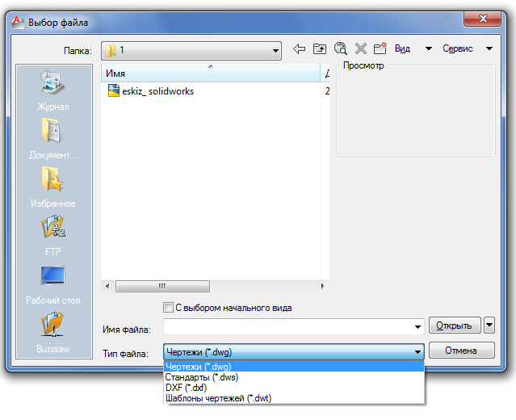Open the arrow beside the Открыть button

click(489, 325)
